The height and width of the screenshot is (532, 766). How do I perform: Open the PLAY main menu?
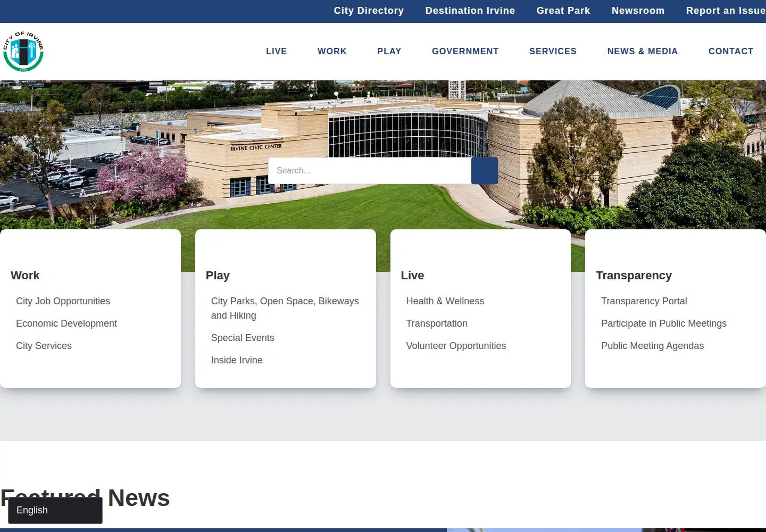389,51
